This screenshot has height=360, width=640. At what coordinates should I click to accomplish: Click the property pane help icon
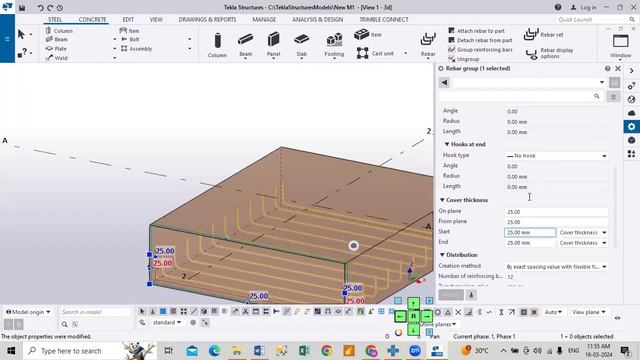tap(607, 69)
